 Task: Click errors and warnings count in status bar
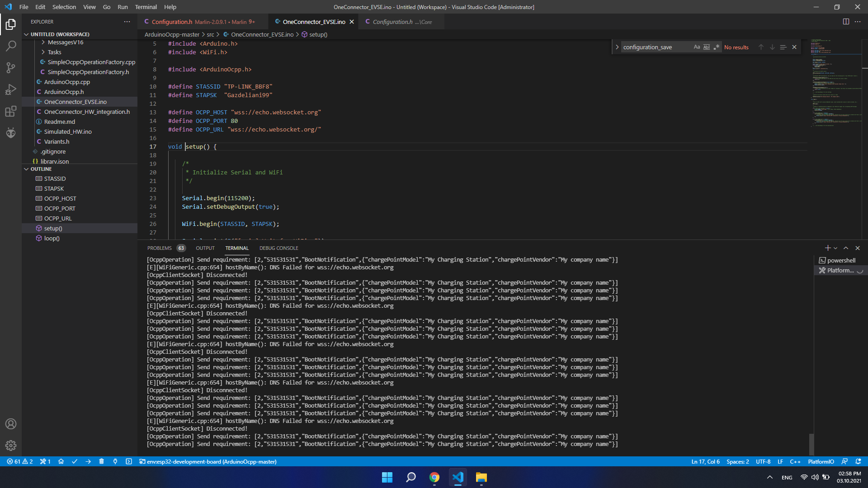(20, 461)
